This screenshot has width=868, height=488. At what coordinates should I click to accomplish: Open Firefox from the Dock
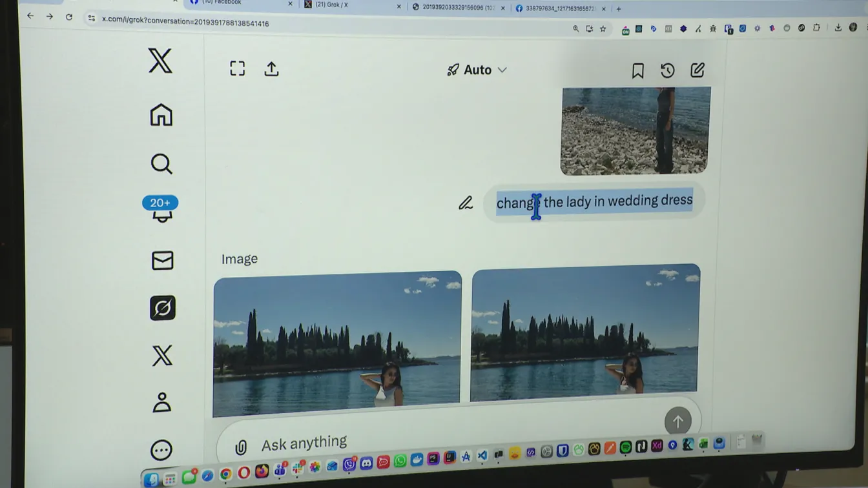(262, 472)
